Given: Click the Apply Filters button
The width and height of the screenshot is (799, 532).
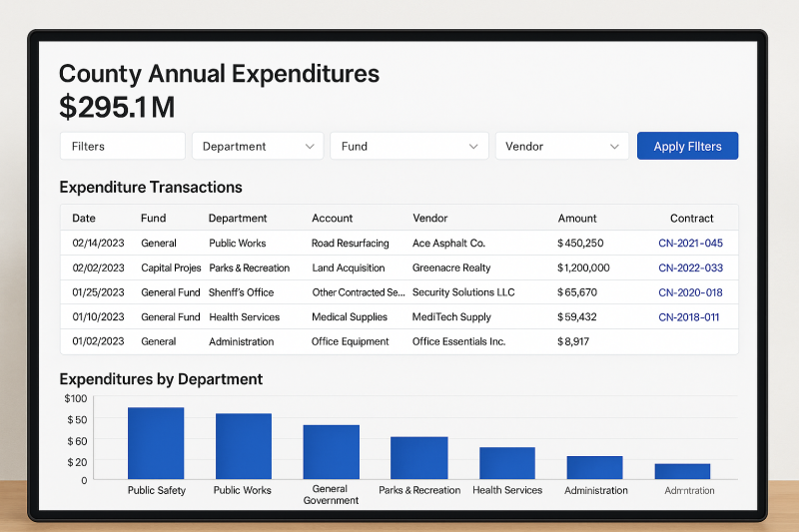Looking at the screenshot, I should pyautogui.click(x=687, y=146).
